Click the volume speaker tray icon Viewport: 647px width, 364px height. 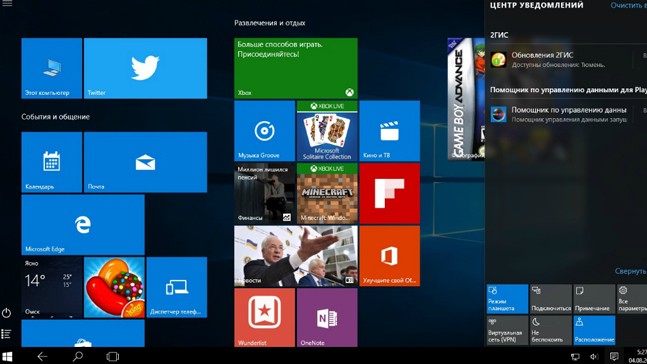594,357
